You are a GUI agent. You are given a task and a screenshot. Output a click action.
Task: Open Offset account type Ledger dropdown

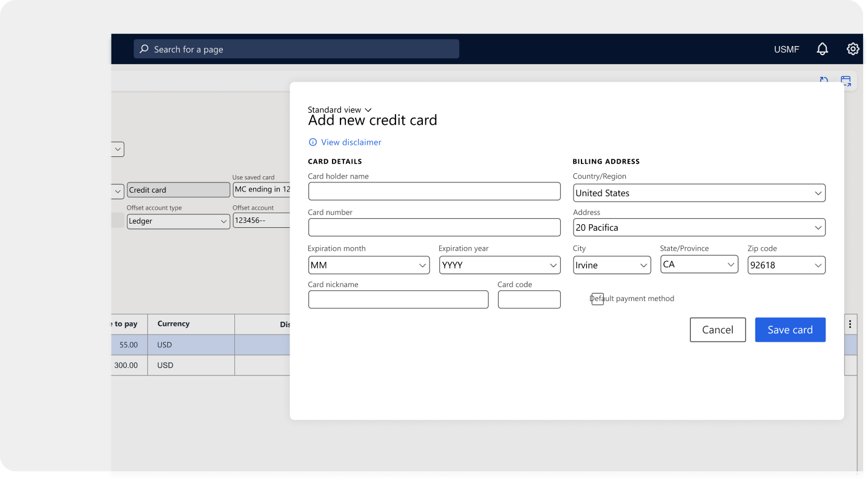click(178, 221)
